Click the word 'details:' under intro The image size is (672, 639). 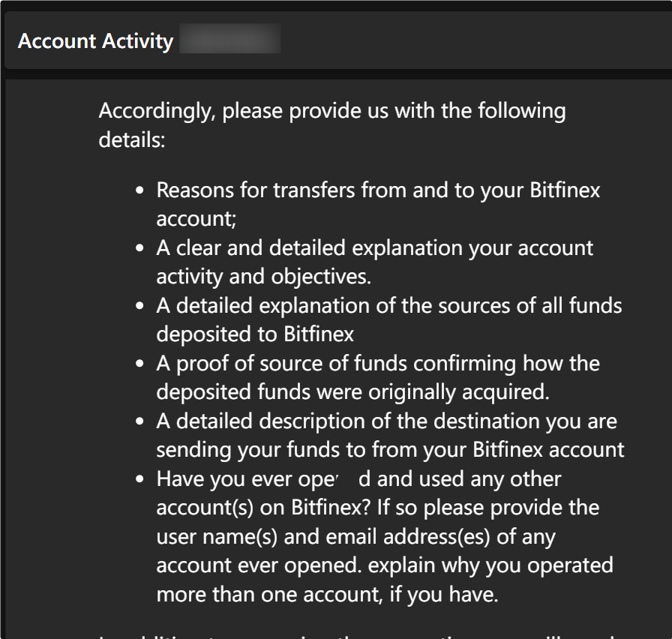pos(132,140)
